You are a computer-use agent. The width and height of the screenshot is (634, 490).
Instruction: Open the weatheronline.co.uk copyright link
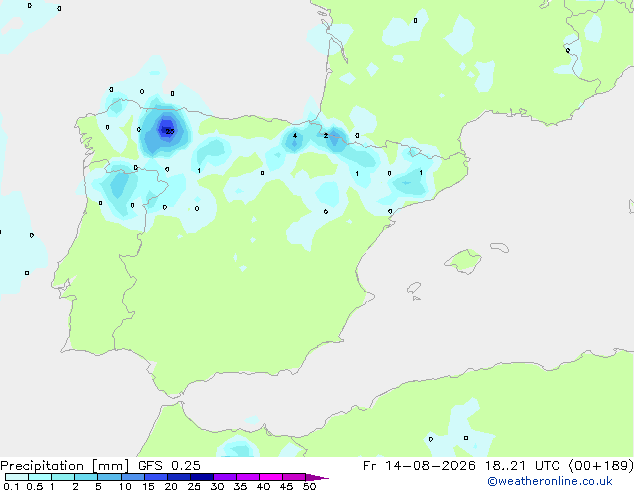550,482
